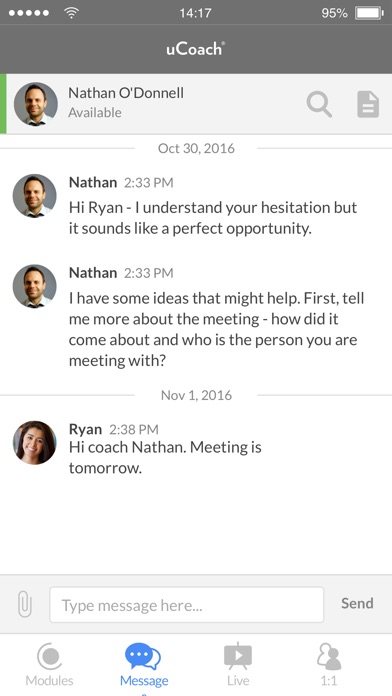The width and height of the screenshot is (392, 696).
Task: Open the notes document icon
Action: [368, 104]
